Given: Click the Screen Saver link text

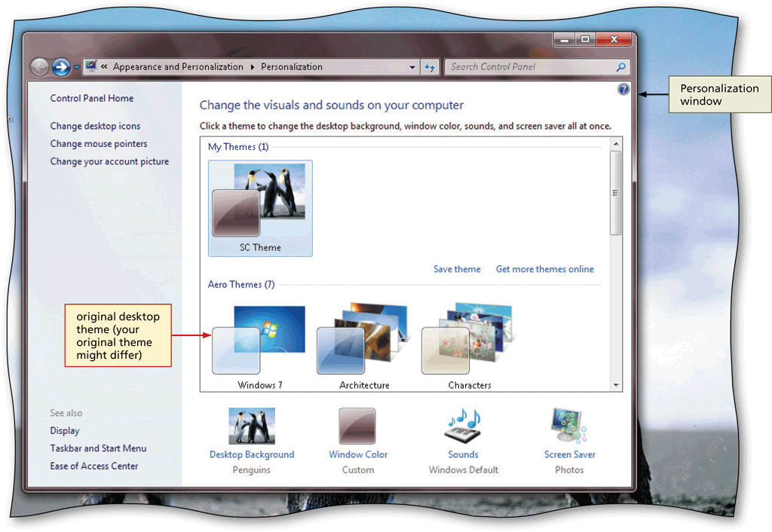Looking at the screenshot, I should pyautogui.click(x=570, y=454).
